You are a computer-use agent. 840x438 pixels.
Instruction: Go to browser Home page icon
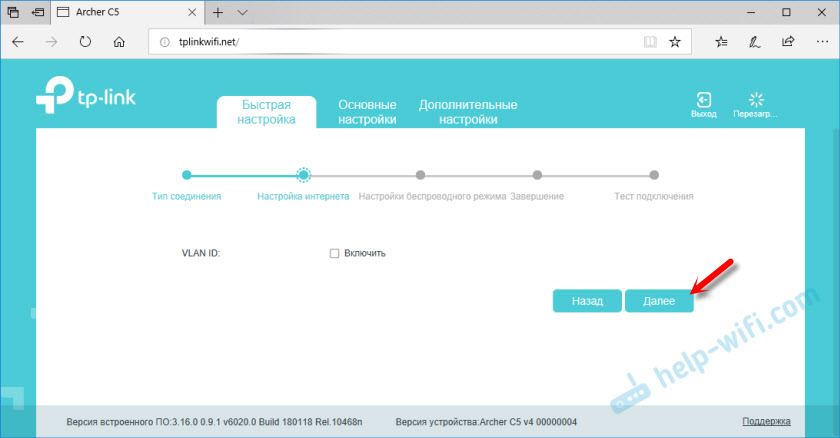pyautogui.click(x=119, y=42)
